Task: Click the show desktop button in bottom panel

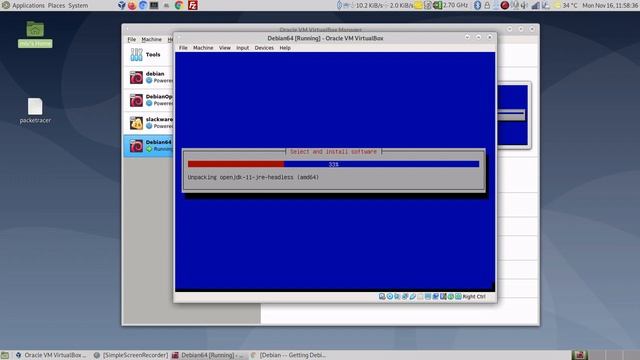Action: [4, 355]
